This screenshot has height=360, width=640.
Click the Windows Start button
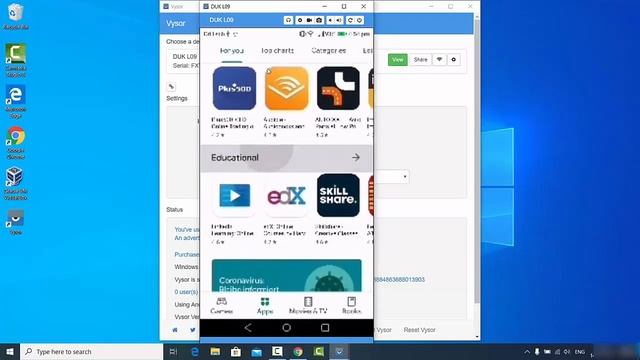tap(10, 352)
